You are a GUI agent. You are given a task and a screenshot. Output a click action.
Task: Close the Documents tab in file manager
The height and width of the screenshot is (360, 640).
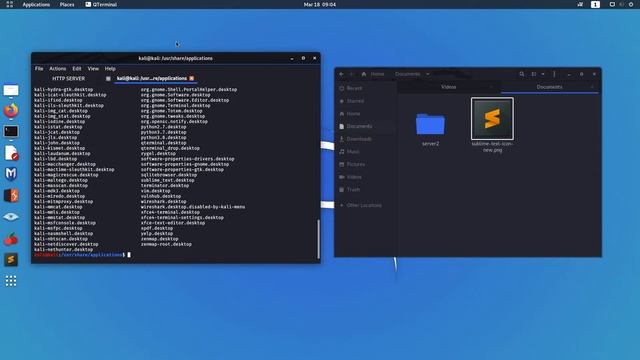click(x=592, y=87)
